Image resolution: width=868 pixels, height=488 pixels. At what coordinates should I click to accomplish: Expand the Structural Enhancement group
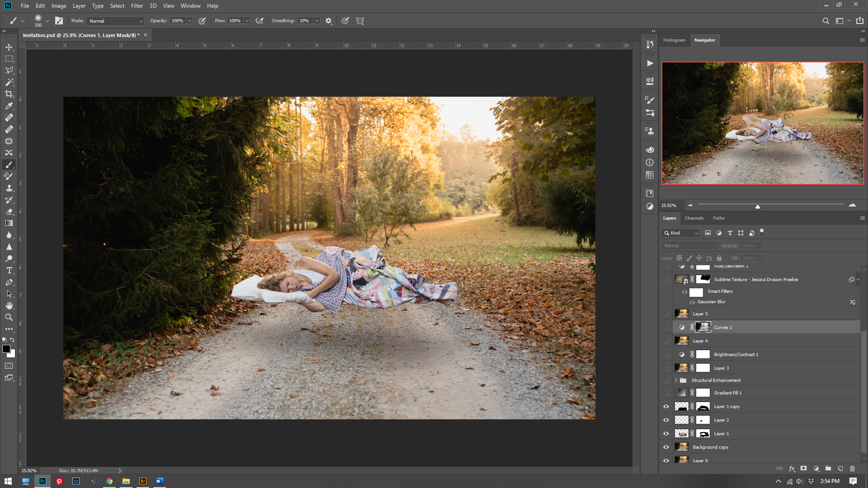[676, 380]
